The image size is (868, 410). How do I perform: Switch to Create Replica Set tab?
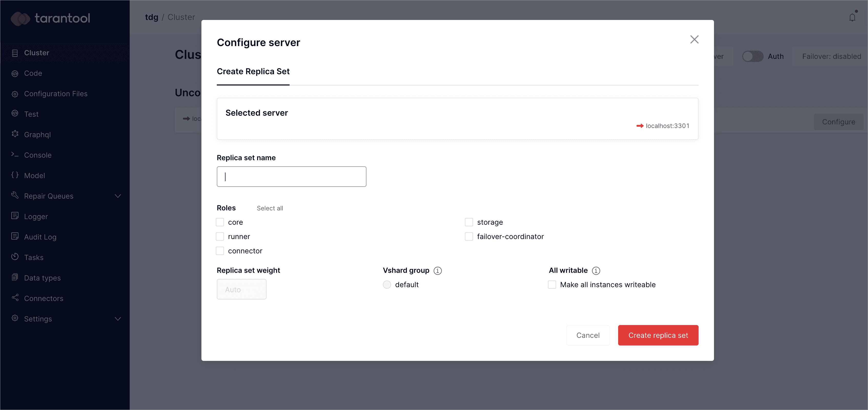(253, 71)
